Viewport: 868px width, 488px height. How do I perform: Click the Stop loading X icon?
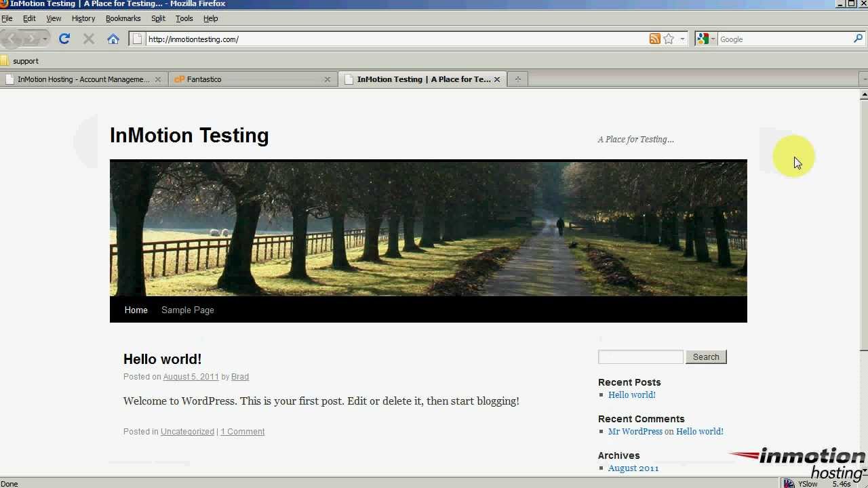[x=89, y=39]
